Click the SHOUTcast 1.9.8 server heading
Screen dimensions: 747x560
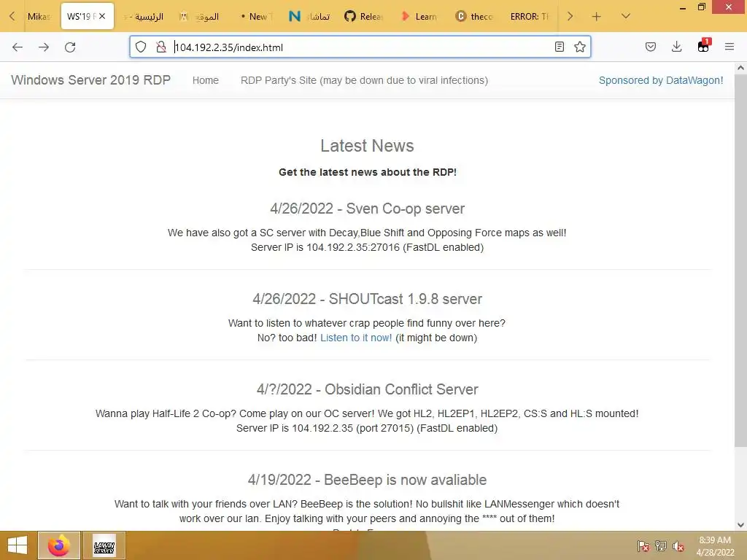pos(368,299)
